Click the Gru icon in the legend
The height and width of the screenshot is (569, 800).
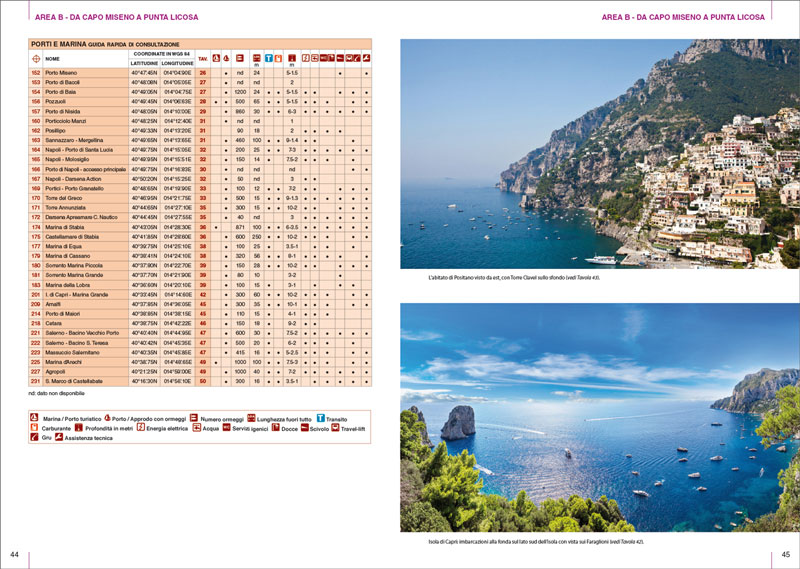tap(34, 438)
